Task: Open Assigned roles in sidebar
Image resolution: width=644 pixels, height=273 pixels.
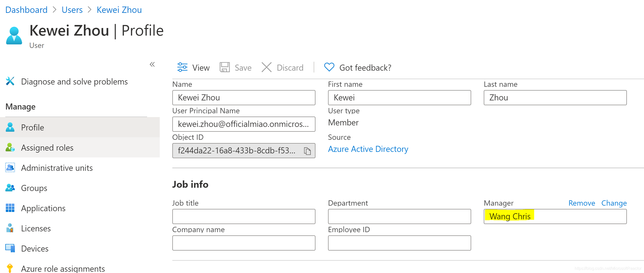Action: point(47,148)
